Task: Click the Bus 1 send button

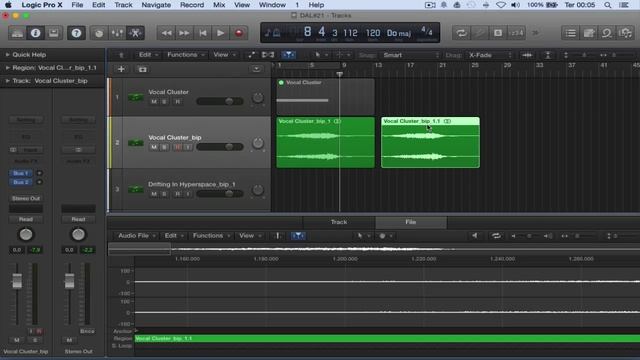Action: click(x=21, y=173)
